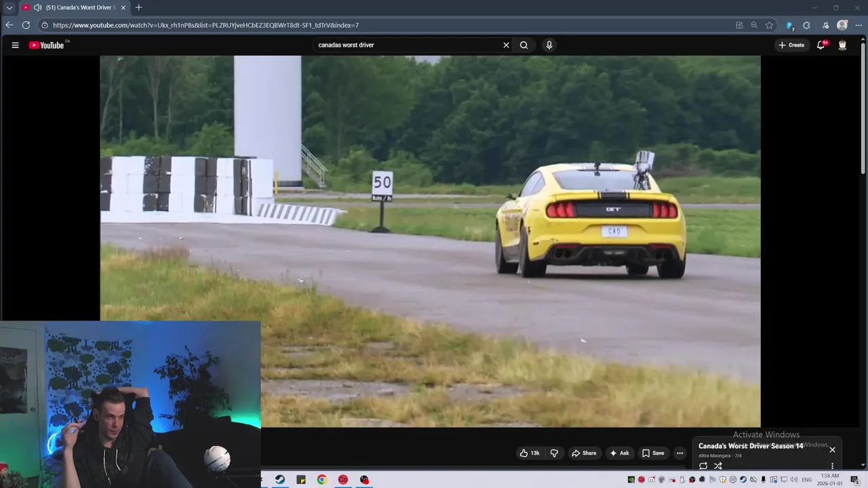Open the browser profile avatar
This screenshot has height=488, width=868.
[842, 25]
